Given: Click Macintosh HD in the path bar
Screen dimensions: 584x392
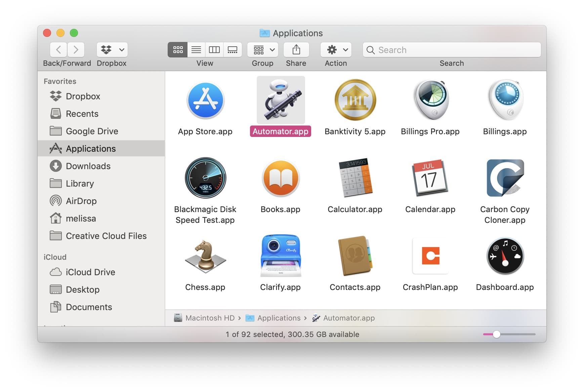Looking at the screenshot, I should (x=204, y=318).
